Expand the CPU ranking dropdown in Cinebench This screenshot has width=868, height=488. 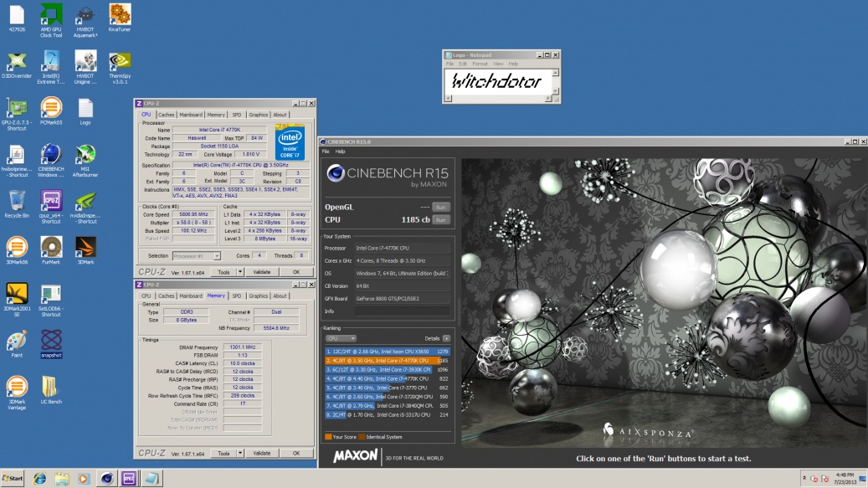(341, 338)
